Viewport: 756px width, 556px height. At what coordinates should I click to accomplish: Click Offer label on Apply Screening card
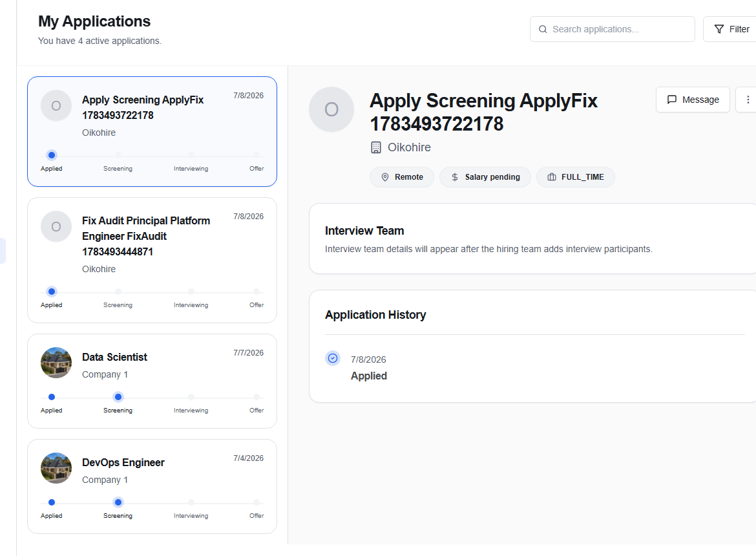[x=257, y=169]
